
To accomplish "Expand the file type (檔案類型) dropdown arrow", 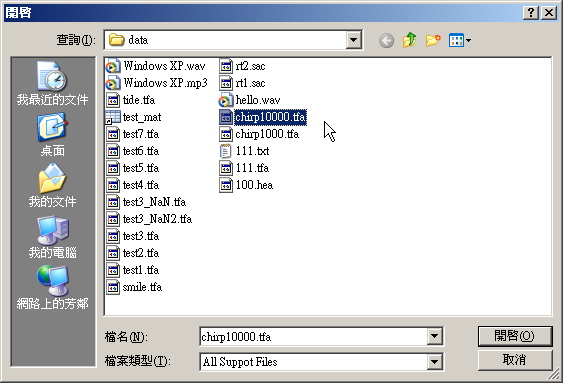I will click(x=434, y=361).
